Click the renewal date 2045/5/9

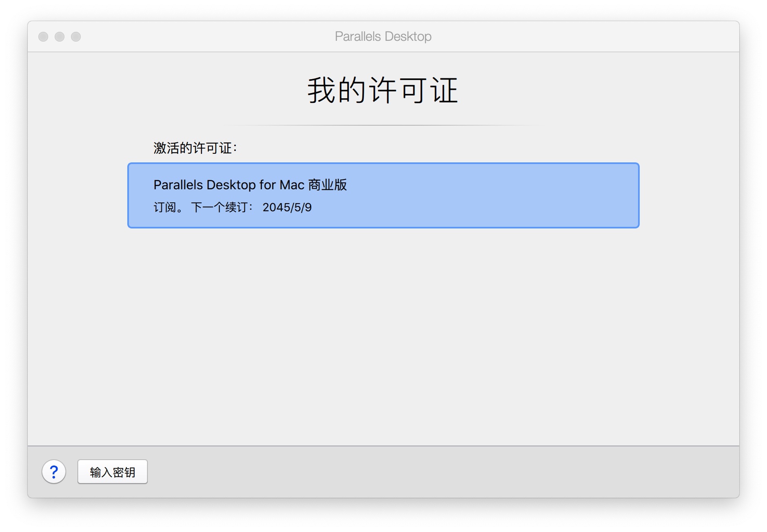(x=287, y=207)
